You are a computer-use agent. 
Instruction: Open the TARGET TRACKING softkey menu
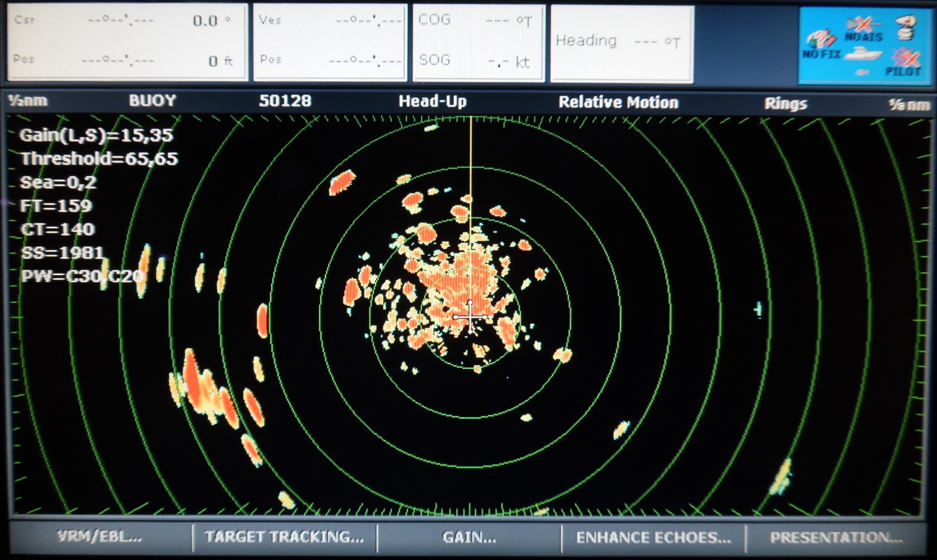click(x=284, y=536)
